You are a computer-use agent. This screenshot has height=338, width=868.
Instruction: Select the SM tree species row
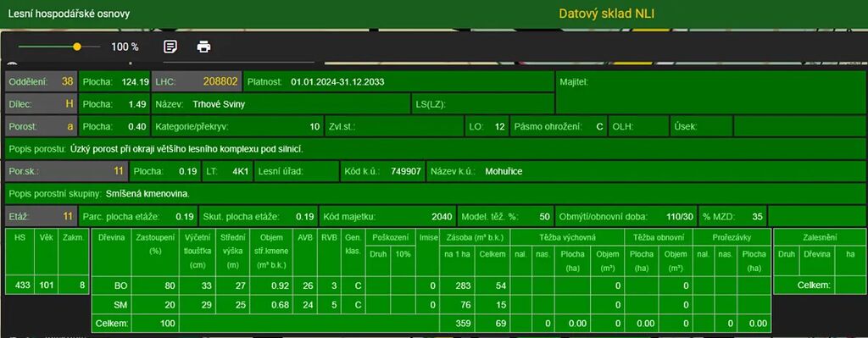pos(431,305)
